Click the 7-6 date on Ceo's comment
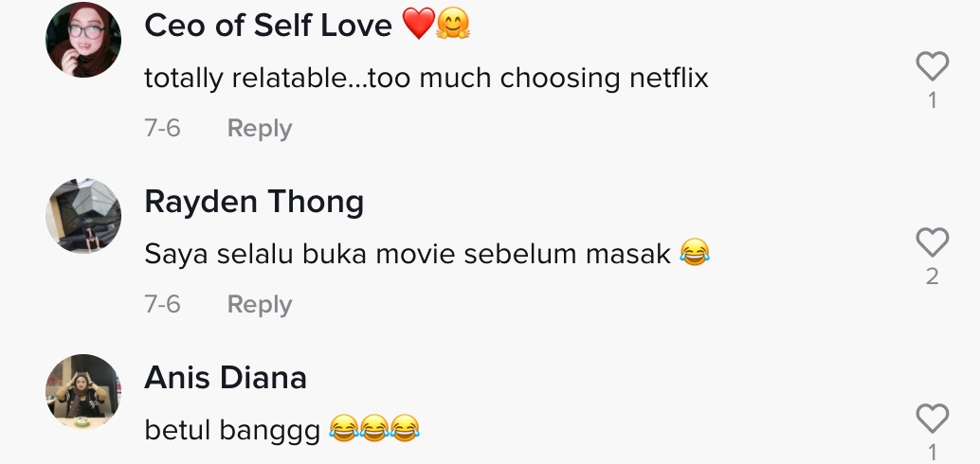The image size is (980, 464). 162,128
